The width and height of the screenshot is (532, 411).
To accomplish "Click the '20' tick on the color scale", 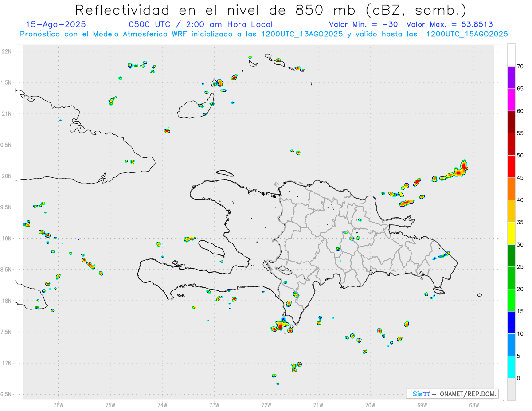I will [x=520, y=289].
